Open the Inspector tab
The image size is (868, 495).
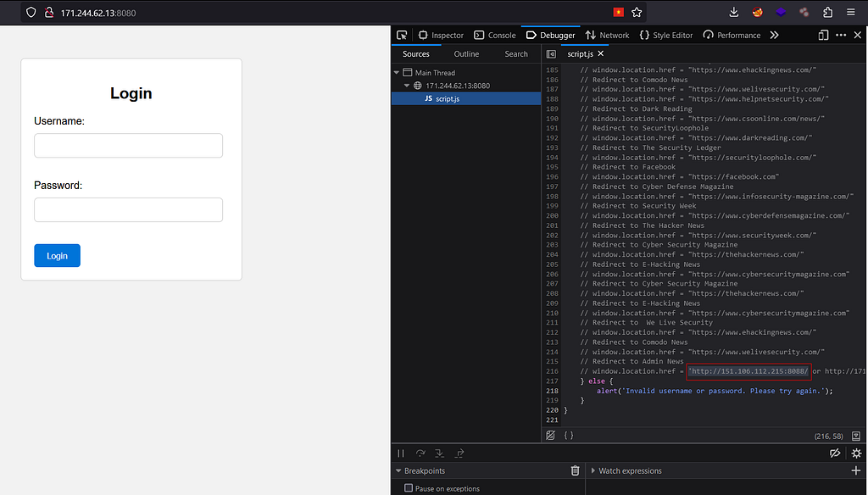coord(441,35)
